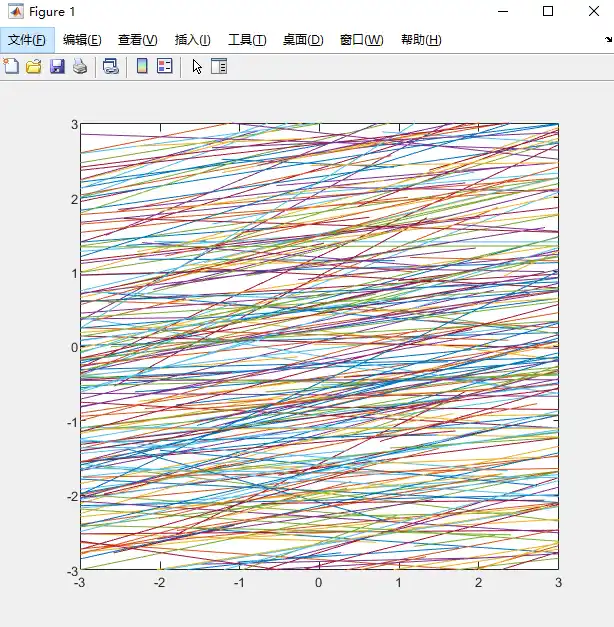Open the 桌面(D) menu
This screenshot has width=614, height=627.
pos(303,40)
